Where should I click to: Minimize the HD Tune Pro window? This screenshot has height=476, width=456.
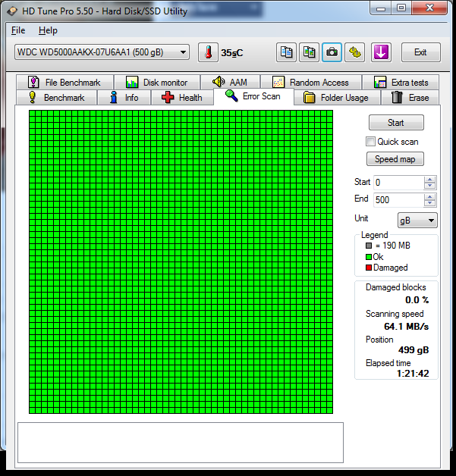(x=381, y=8)
